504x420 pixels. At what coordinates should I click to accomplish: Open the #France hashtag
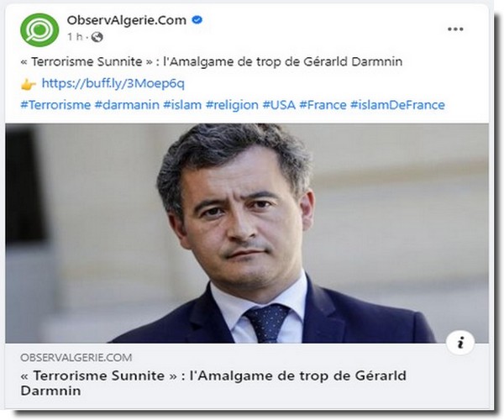323,105
